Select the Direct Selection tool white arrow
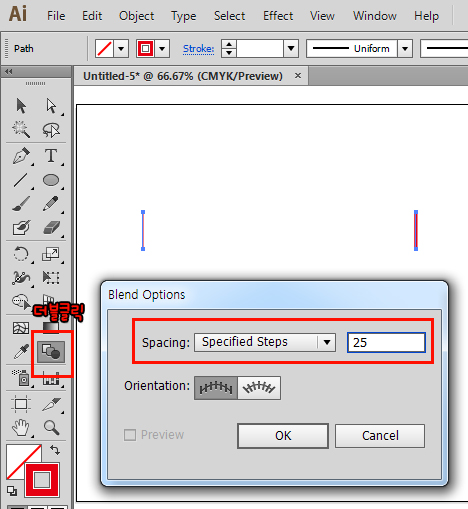The image size is (468, 509). coord(51,106)
